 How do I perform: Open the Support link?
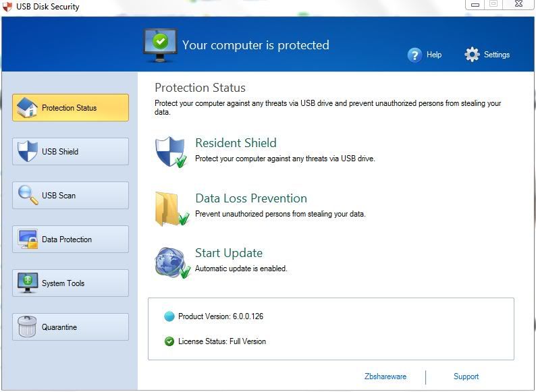pyautogui.click(x=466, y=376)
